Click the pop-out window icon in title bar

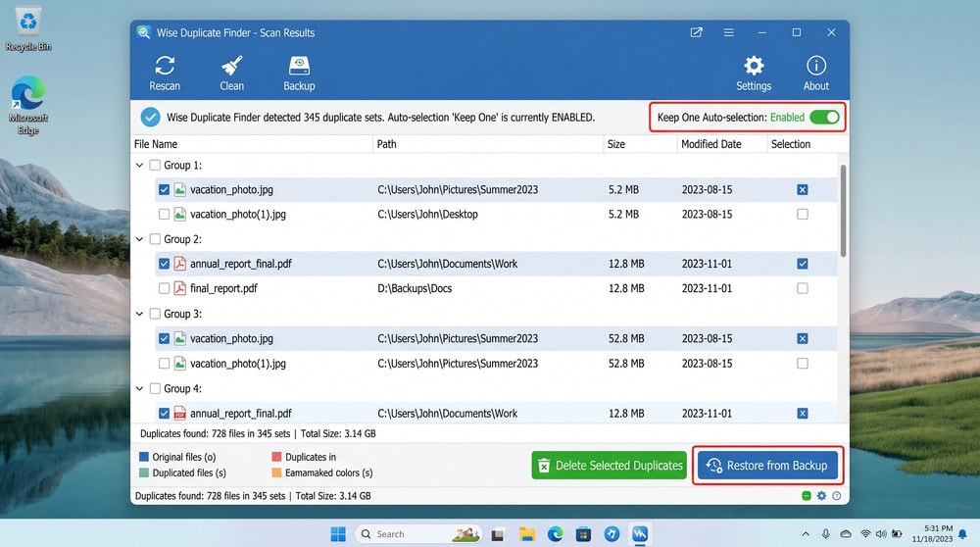pyautogui.click(x=696, y=32)
